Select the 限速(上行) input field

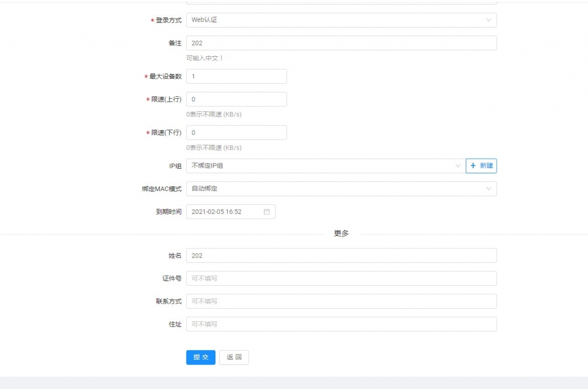click(x=236, y=99)
